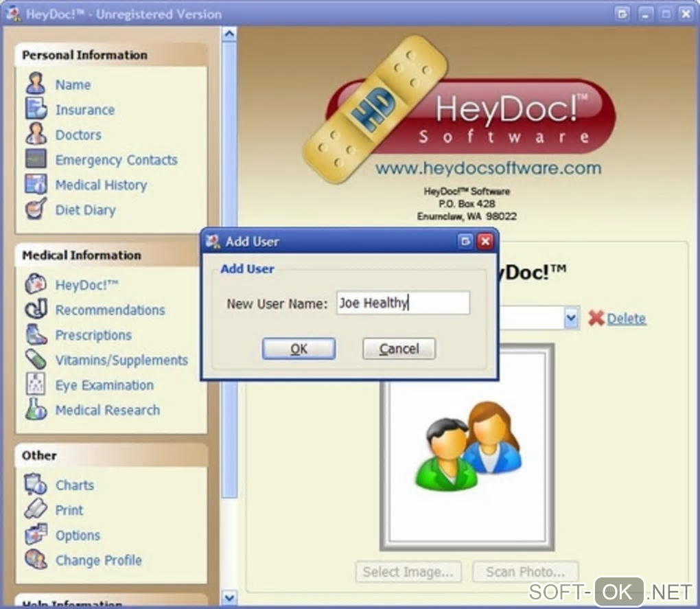Screen dimensions: 700x609
Task: Click the Delete user link
Action: [626, 319]
